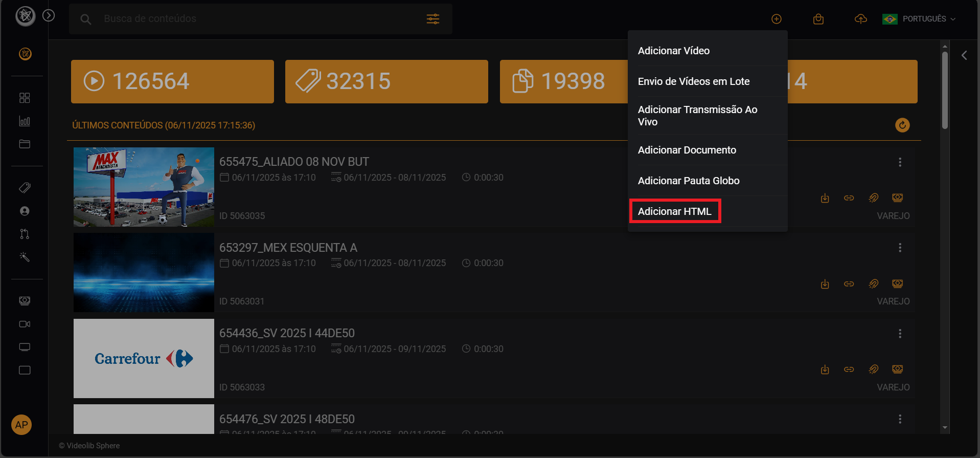
Task: Open the tags icon in sidebar
Action: coord(25,188)
